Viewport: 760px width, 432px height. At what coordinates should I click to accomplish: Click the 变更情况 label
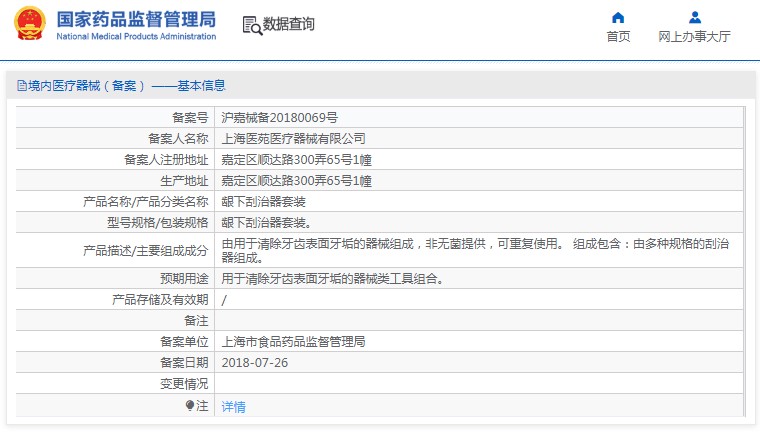[184, 384]
